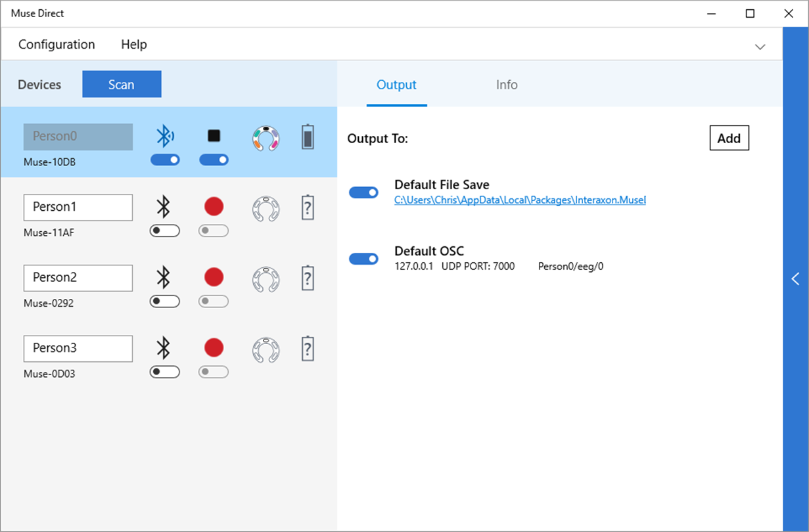The width and height of the screenshot is (809, 532).
Task: Open the Help menu
Action: (x=134, y=45)
